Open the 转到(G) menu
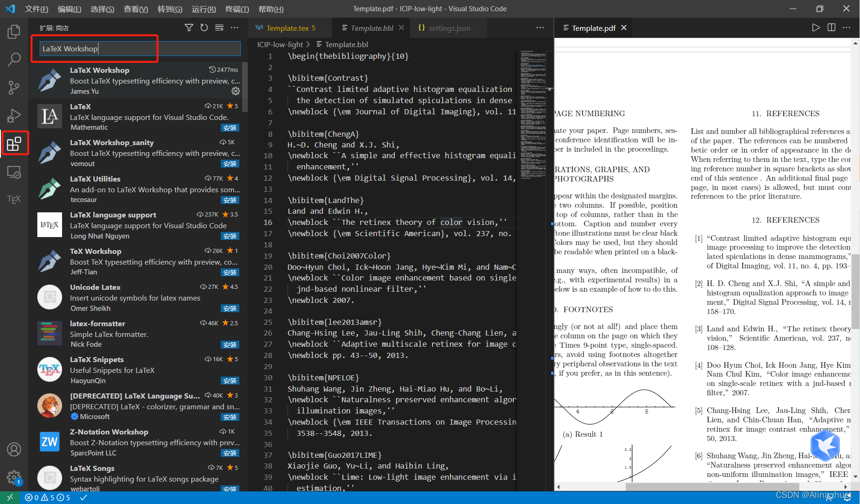860x504 pixels. [x=170, y=9]
